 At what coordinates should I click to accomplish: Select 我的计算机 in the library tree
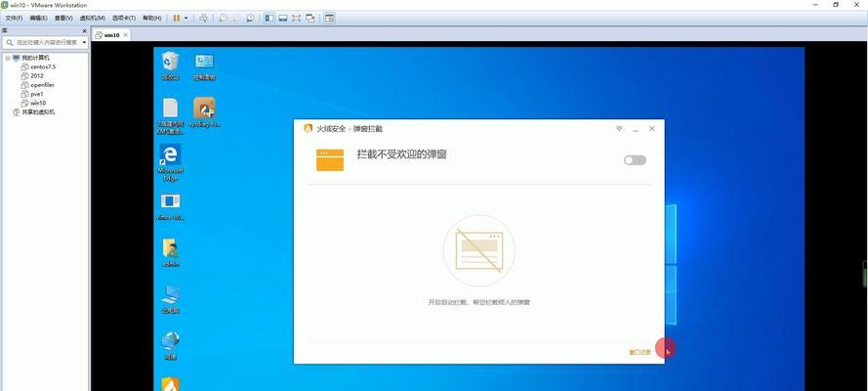coord(35,58)
